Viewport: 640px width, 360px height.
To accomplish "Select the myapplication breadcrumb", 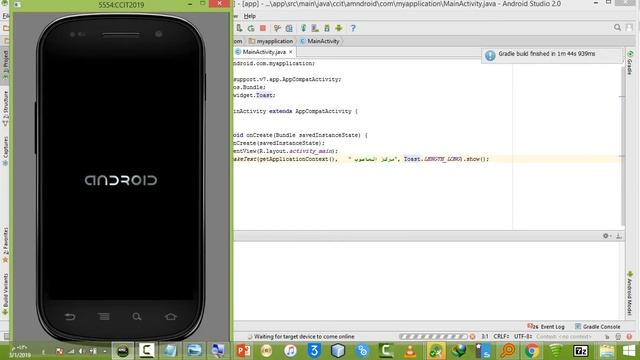I will coord(271,41).
